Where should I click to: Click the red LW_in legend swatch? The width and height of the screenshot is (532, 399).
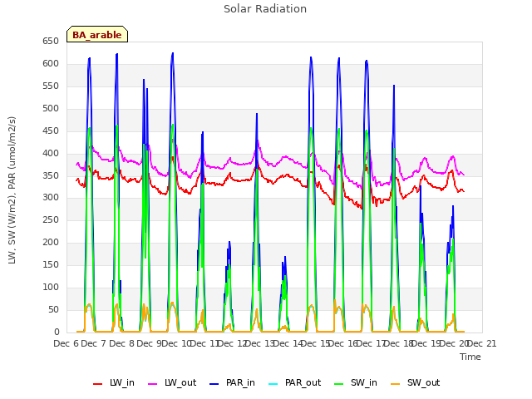98,384
